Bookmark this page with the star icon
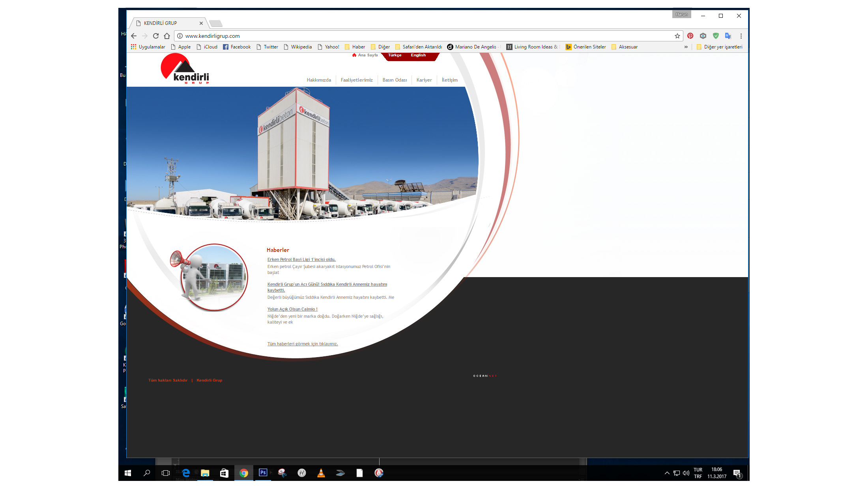Image resolution: width=868 pixels, height=488 pixels. click(677, 36)
